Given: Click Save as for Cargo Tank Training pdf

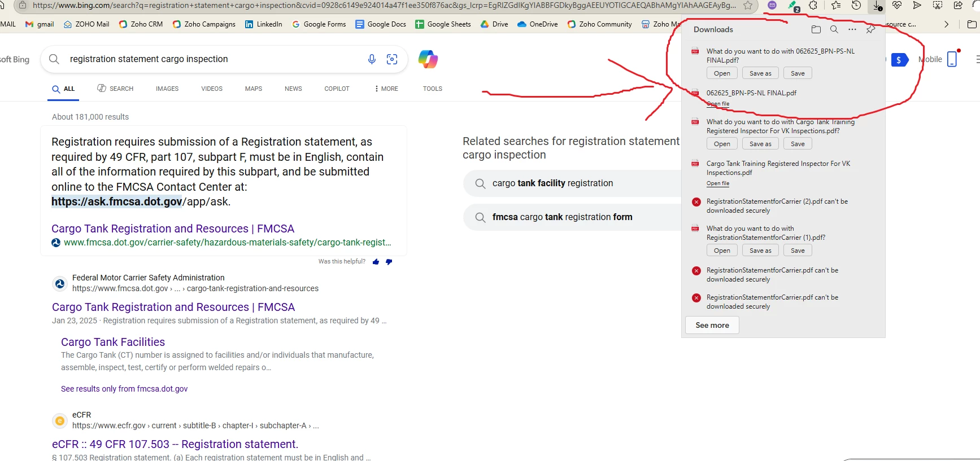Looking at the screenshot, I should click(760, 144).
